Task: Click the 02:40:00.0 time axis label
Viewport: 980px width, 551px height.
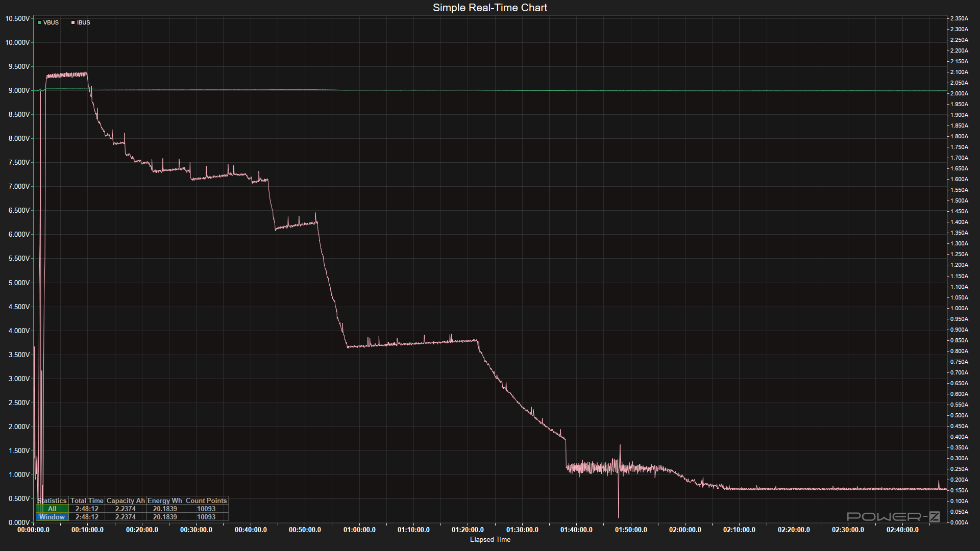Action: tap(902, 530)
